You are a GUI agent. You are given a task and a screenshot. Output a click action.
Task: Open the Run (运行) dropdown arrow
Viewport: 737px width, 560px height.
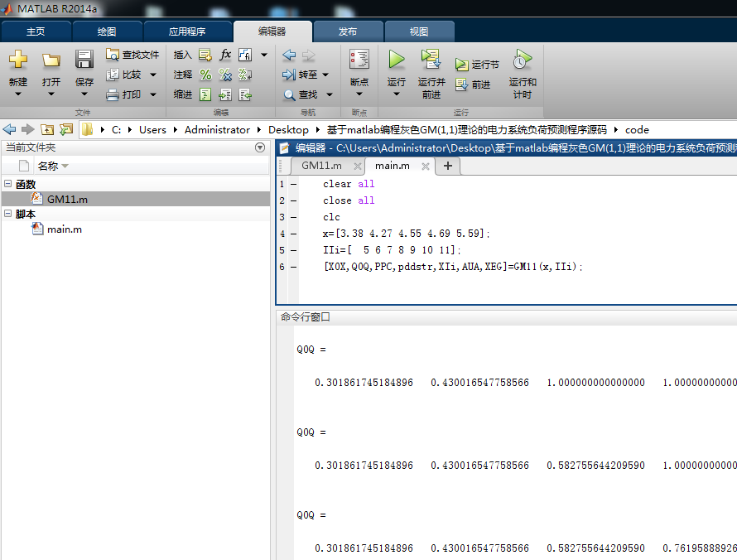(x=396, y=94)
